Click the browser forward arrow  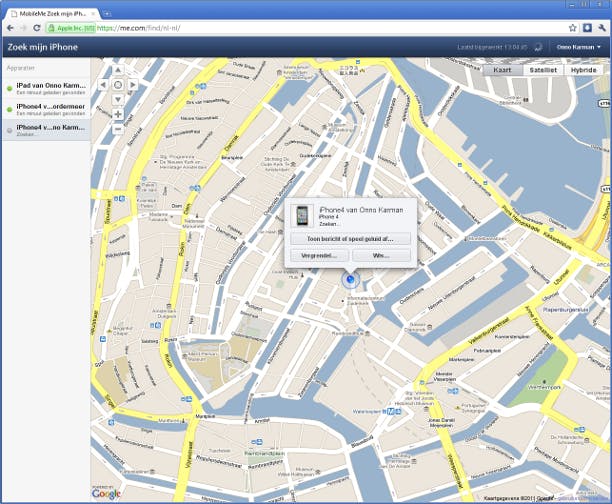(x=23, y=28)
